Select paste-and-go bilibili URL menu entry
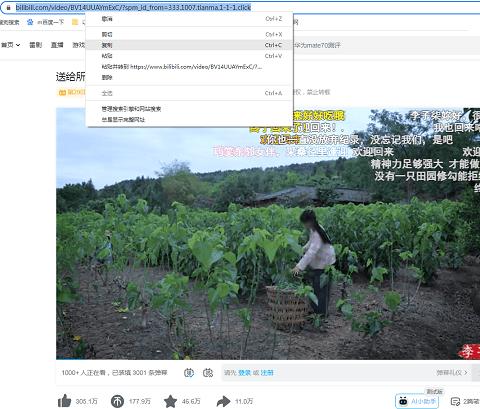Screen dimensions: 480x409 click(x=189, y=67)
